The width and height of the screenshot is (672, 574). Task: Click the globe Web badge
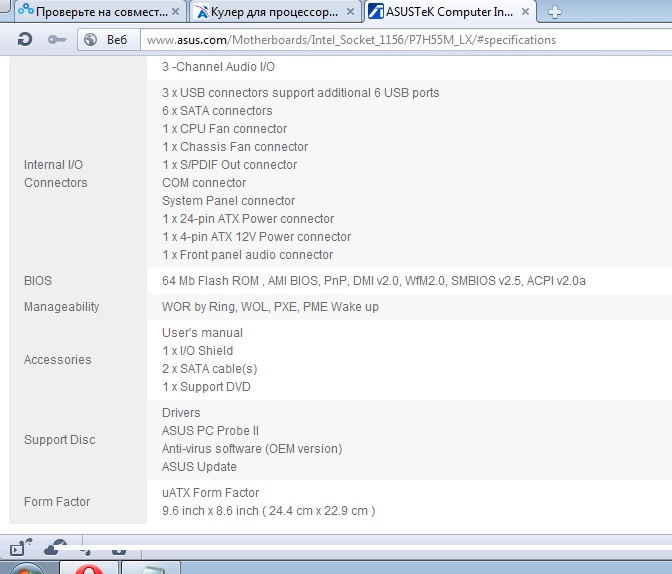click(108, 40)
